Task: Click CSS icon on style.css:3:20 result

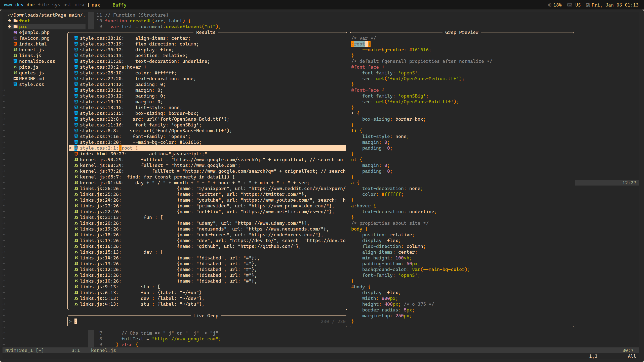Action: (x=76, y=142)
